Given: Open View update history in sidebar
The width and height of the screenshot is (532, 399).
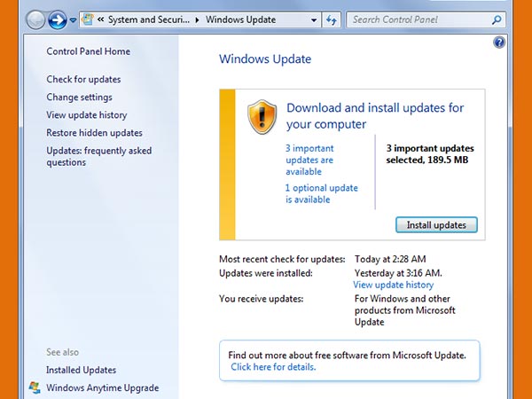Looking at the screenshot, I should (x=87, y=115).
